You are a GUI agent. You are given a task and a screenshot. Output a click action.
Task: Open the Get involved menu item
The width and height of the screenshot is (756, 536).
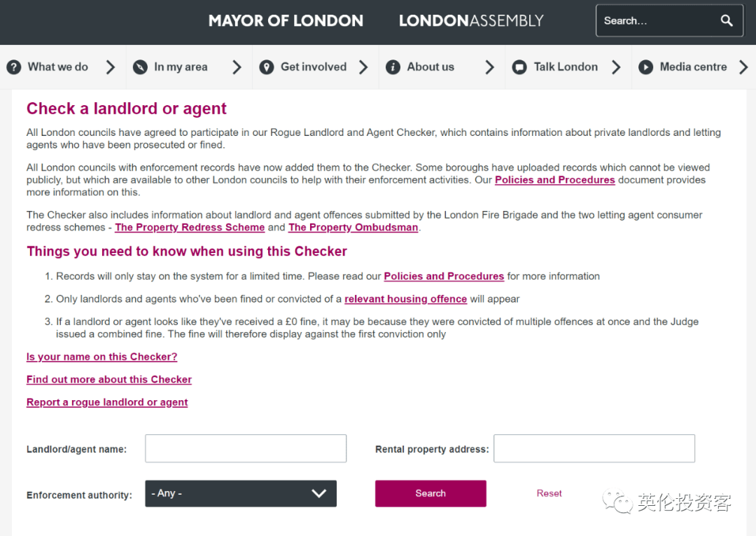coord(314,67)
